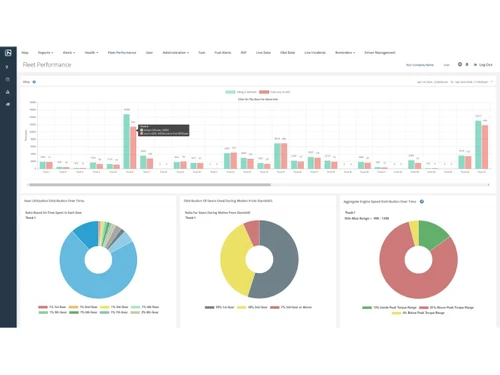500x375 pixels.
Task: Click the tallest green Idling bar
Action: [x=127, y=141]
